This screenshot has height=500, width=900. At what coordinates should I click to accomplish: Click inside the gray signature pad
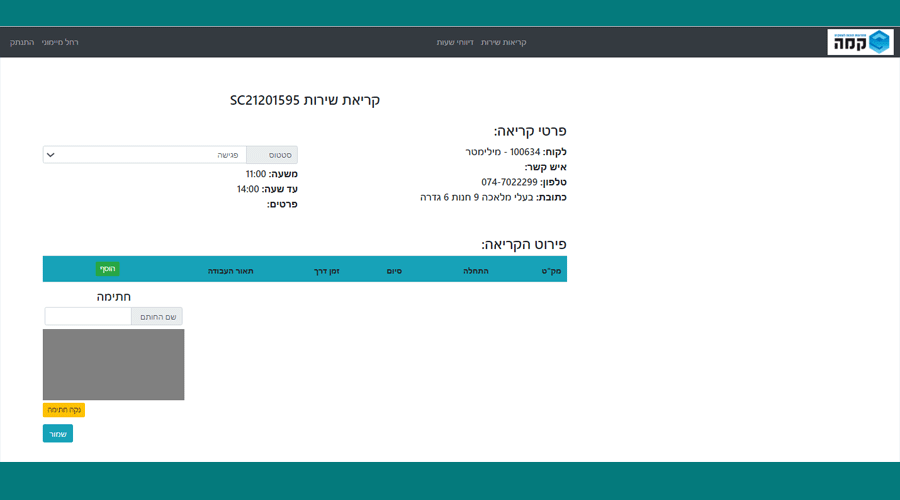(113, 364)
